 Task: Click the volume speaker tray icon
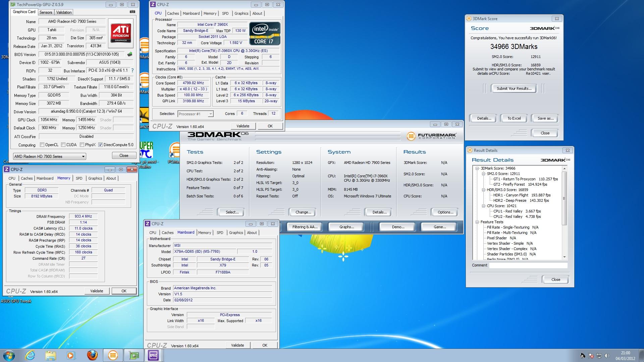point(607,356)
